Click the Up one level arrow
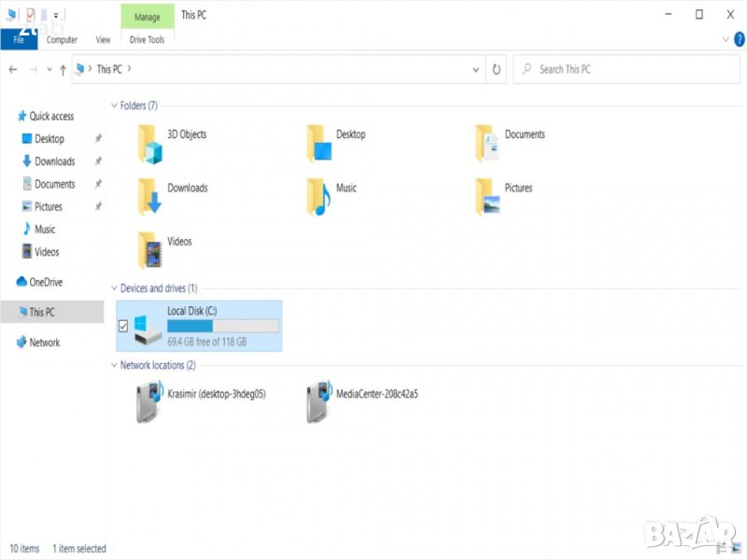This screenshot has height=560, width=747. point(63,69)
